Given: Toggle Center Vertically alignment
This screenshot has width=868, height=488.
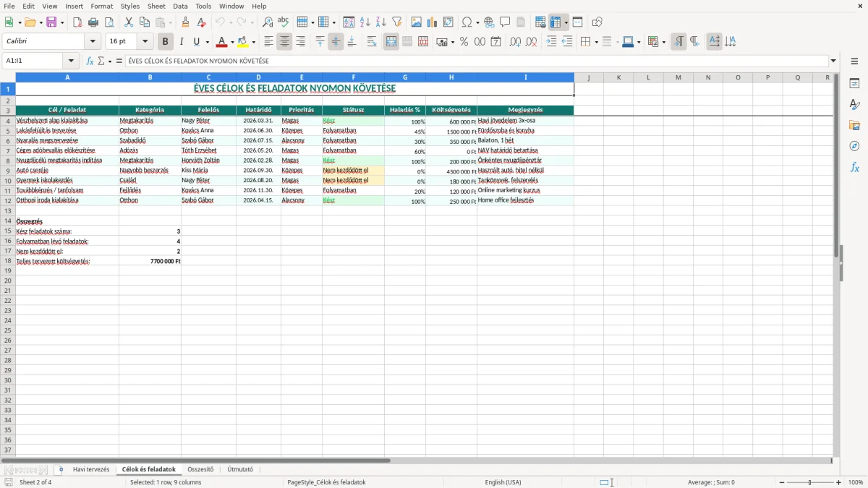Looking at the screenshot, I should point(336,42).
